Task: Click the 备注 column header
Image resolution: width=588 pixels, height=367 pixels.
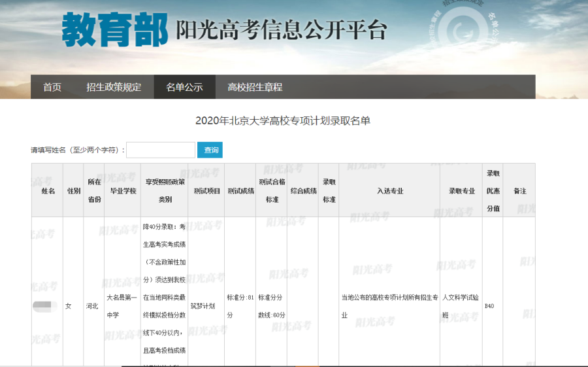Action: (x=520, y=191)
